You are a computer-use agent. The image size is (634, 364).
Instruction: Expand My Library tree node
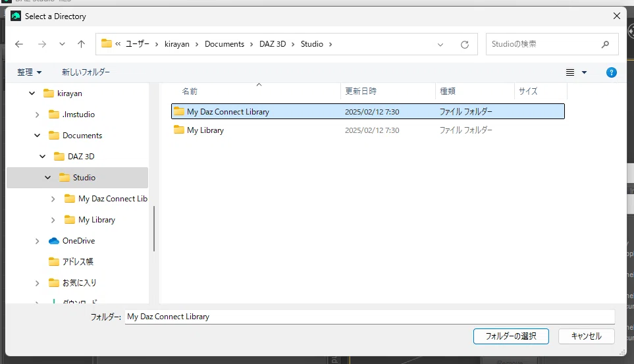[53, 220]
